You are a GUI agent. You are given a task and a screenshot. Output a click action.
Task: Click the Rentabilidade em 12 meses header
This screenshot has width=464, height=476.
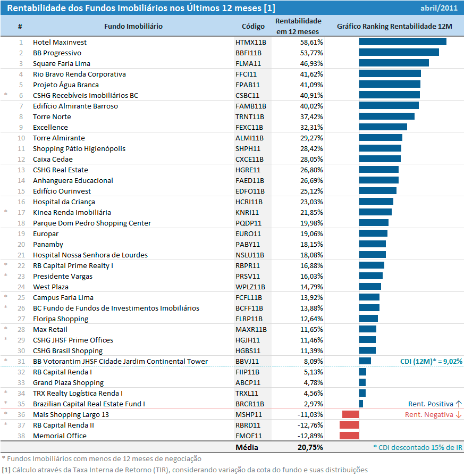click(x=298, y=26)
